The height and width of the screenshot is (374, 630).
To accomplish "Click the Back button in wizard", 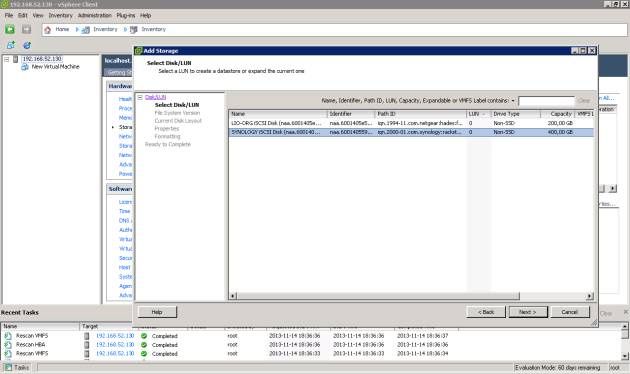I will coord(486,312).
